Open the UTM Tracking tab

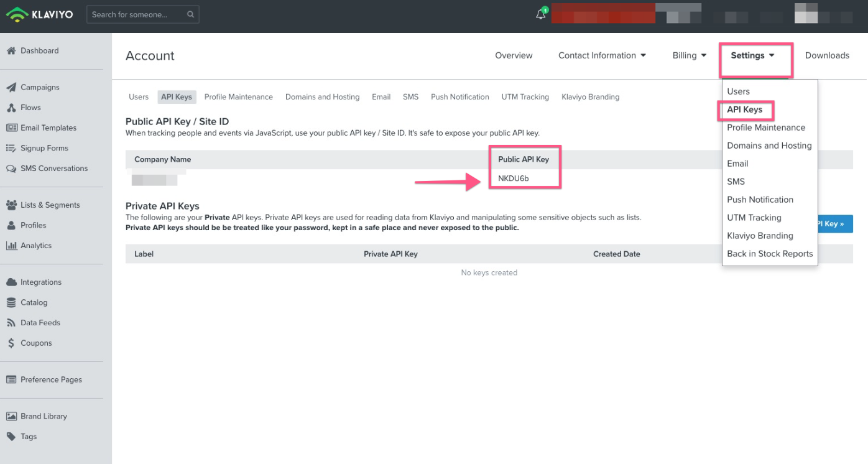point(525,97)
